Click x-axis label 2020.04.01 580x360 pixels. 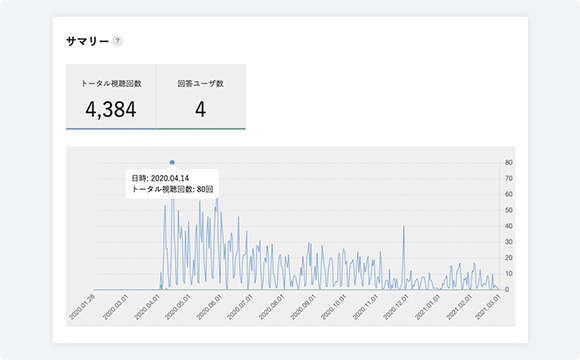point(147,307)
